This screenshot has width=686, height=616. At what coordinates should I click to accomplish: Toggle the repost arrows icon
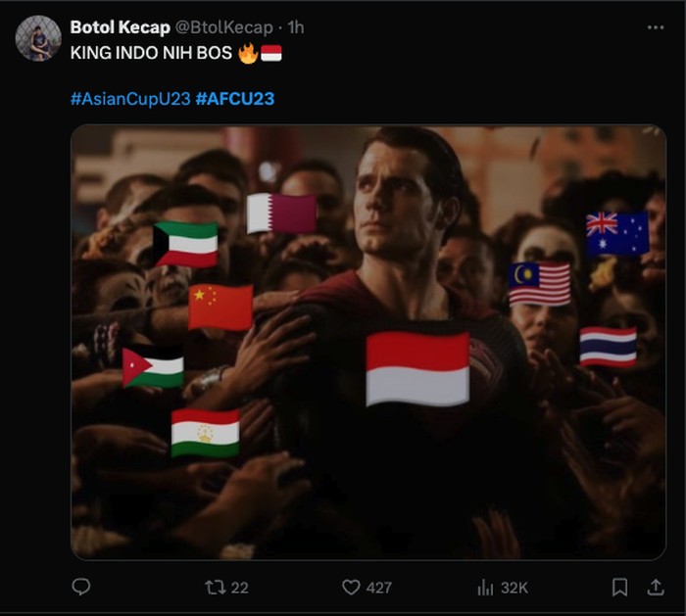click(216, 588)
